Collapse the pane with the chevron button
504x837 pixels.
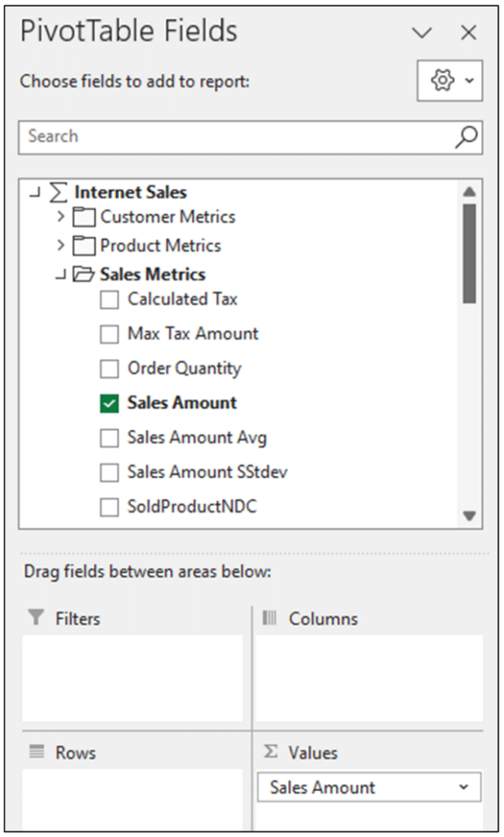[421, 33]
